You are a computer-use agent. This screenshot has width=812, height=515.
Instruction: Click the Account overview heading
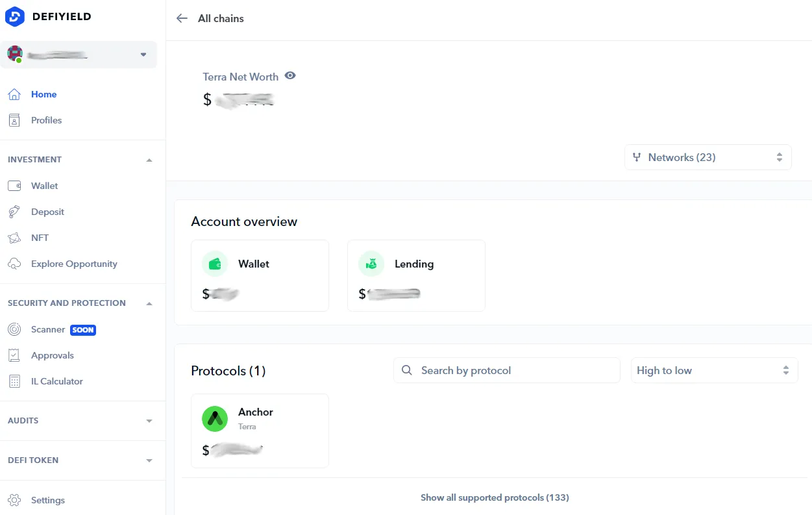click(244, 221)
